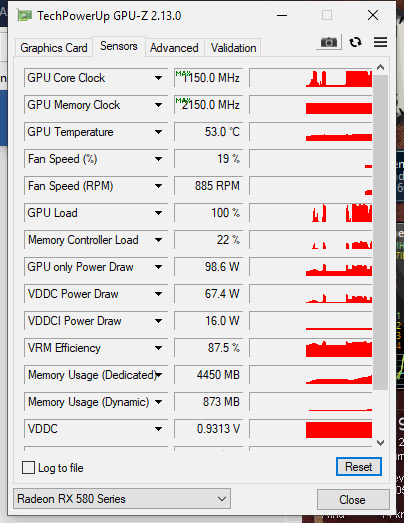Select the Sensors tab
Viewport: 404px width, 523px height.
pyautogui.click(x=119, y=46)
